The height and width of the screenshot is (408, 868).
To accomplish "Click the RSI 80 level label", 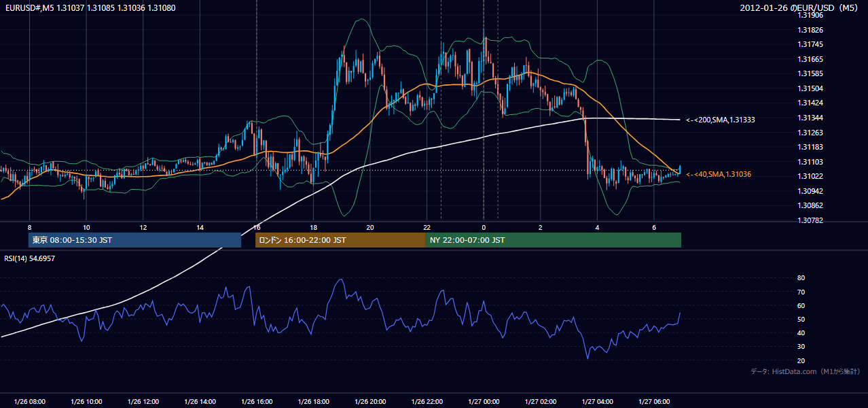I will (801, 278).
